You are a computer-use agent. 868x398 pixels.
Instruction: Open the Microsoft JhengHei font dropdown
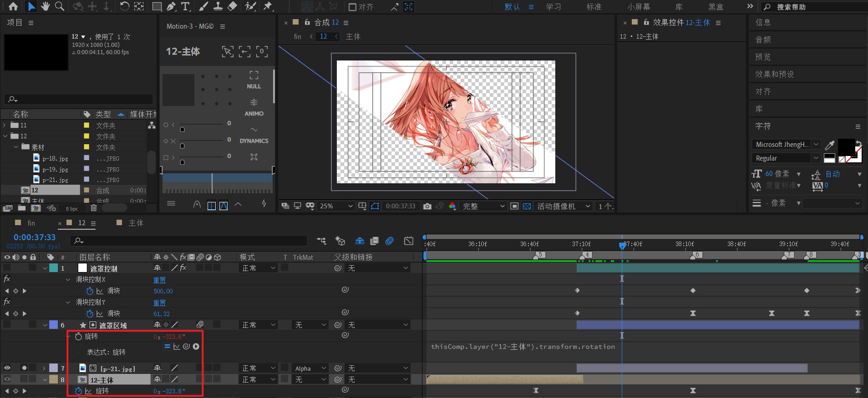(786, 144)
